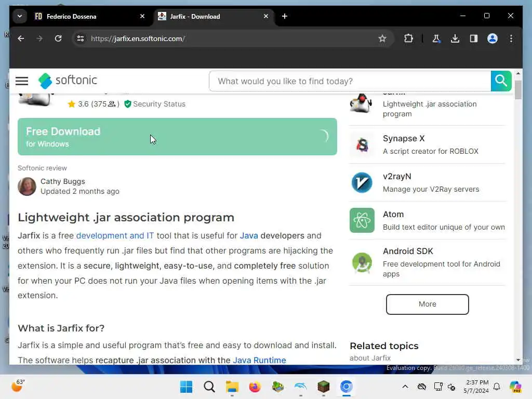532x399 pixels.
Task: Click the More alternatives button
Action: point(427,304)
